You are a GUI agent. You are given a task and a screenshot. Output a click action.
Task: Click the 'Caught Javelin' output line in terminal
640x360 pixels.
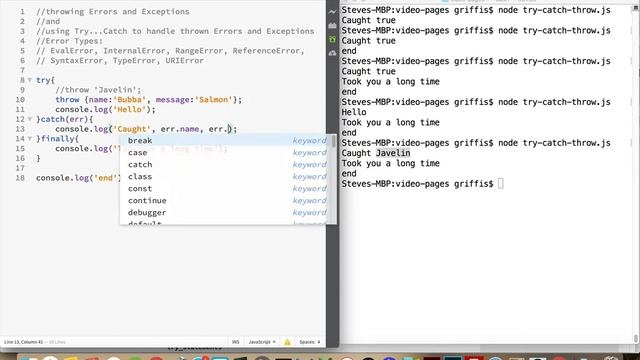(x=376, y=153)
